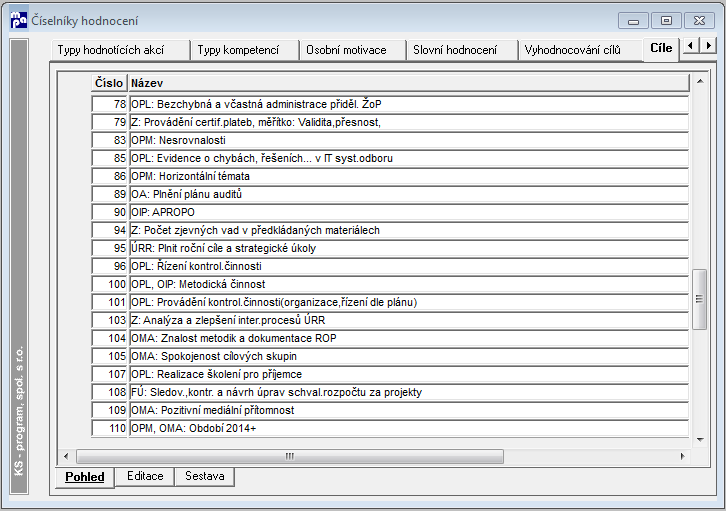
Task: Click the KS - program vertical sidebar
Action: [x=19, y=267]
